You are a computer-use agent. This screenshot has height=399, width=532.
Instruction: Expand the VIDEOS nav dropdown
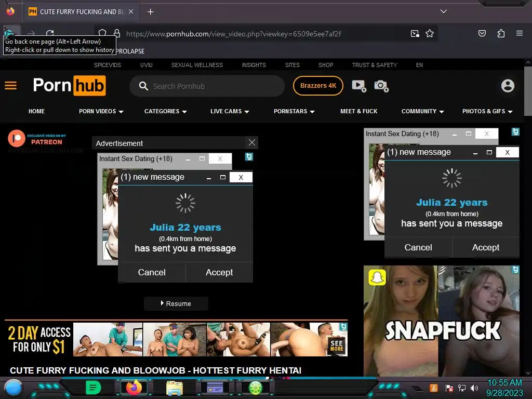coord(101,111)
